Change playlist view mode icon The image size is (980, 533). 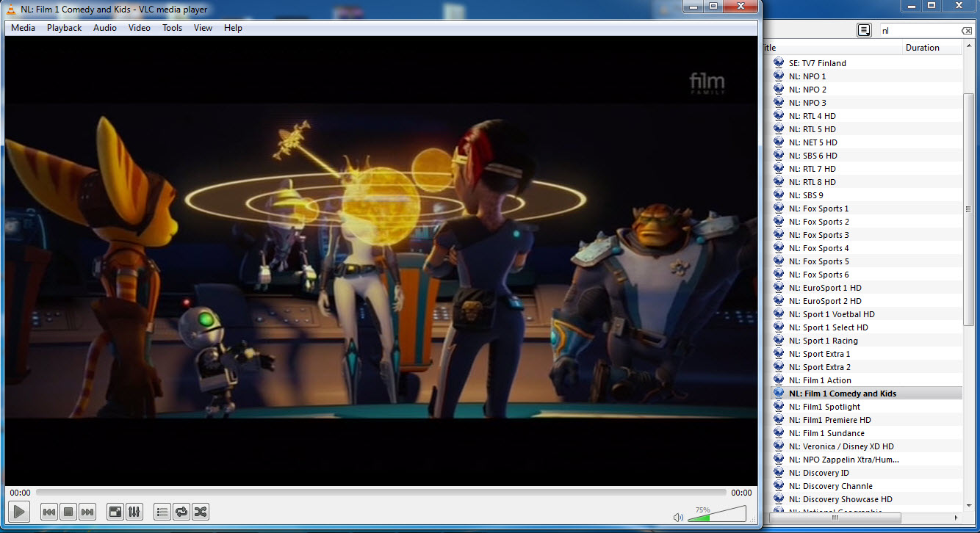(864, 30)
